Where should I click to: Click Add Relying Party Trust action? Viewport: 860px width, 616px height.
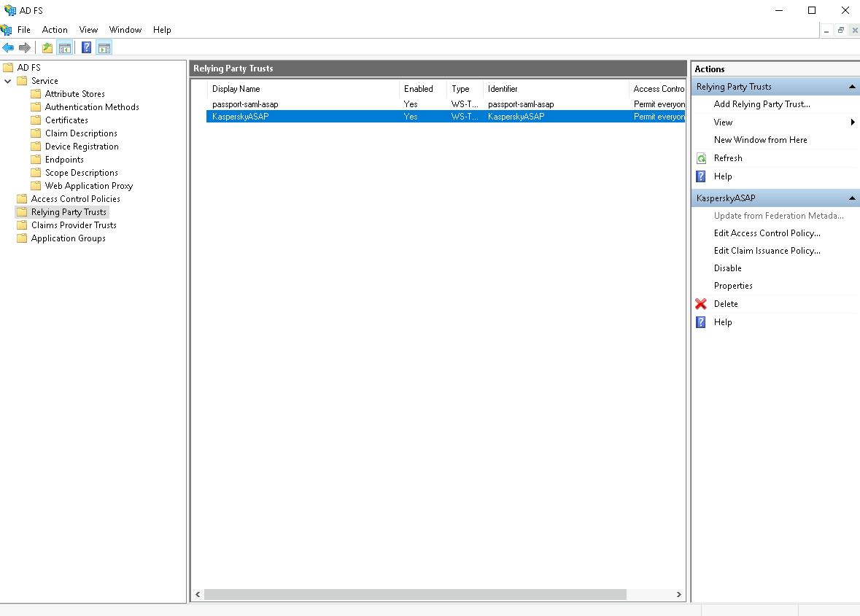762,104
